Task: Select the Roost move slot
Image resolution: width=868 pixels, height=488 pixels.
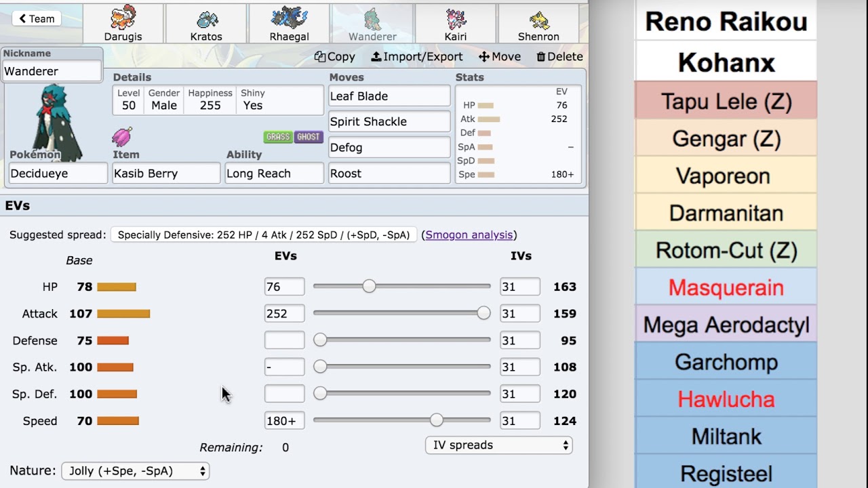Action: [x=389, y=174]
